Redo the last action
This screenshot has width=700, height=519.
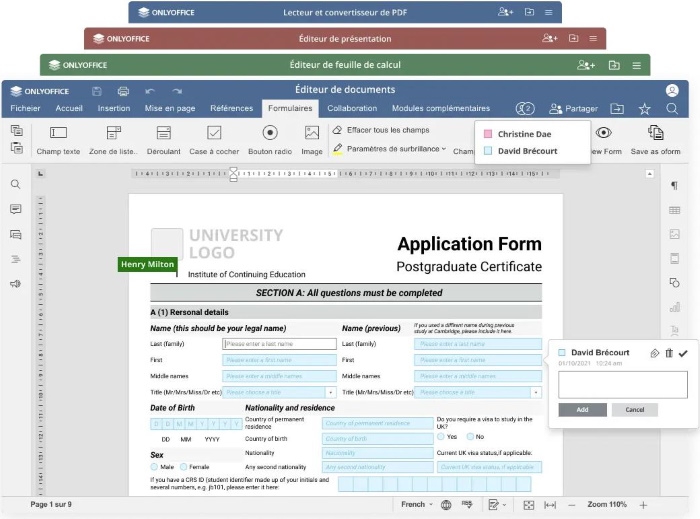tap(177, 91)
